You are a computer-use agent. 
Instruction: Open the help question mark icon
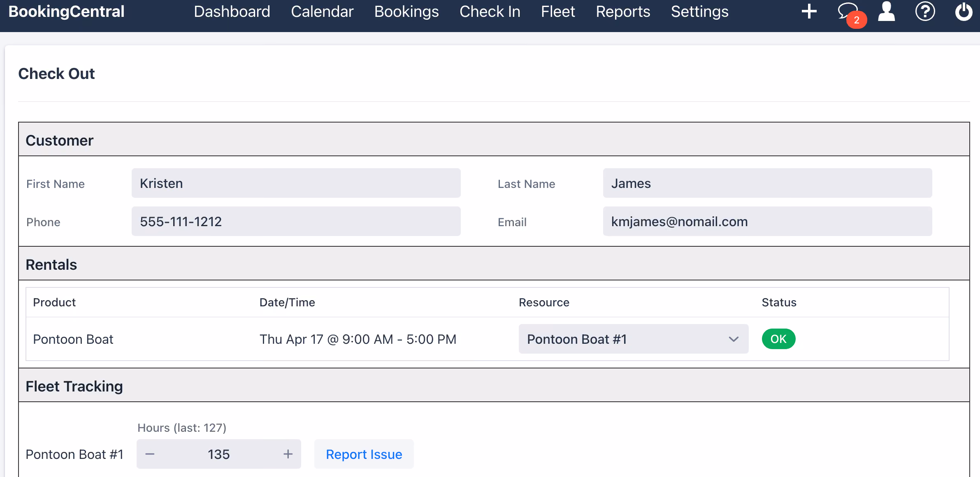pyautogui.click(x=925, y=12)
